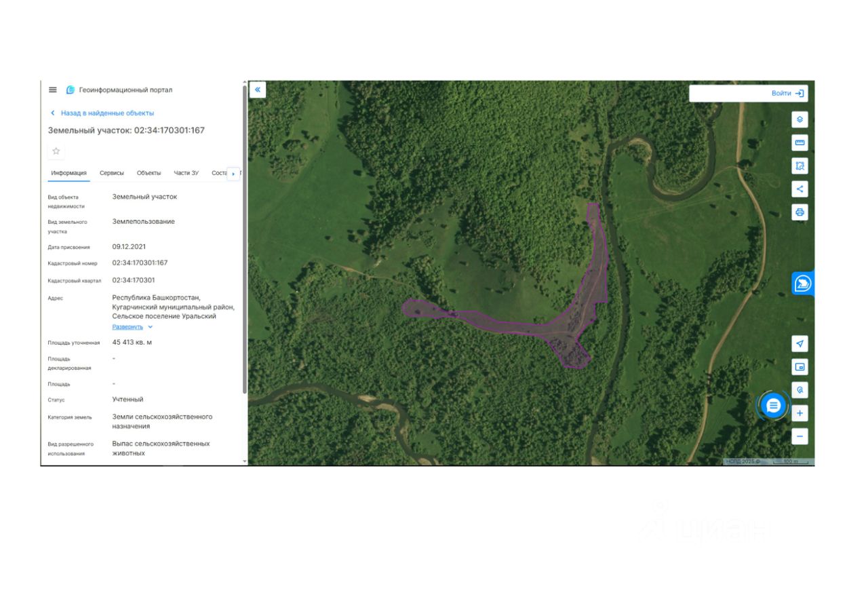Click the Площадь декларированная label

click(69, 363)
